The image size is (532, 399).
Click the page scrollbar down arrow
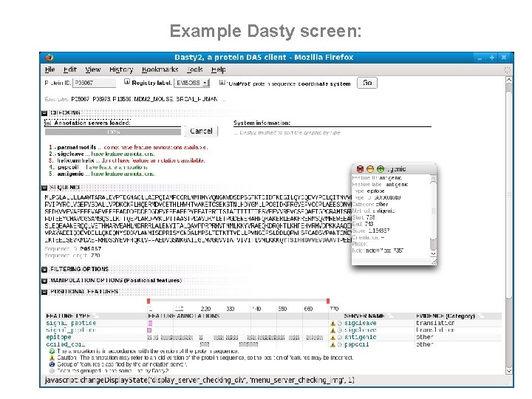[508, 370]
